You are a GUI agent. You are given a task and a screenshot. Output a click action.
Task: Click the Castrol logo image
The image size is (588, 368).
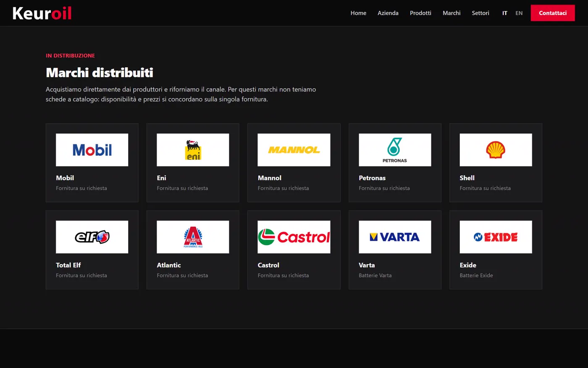pos(294,237)
